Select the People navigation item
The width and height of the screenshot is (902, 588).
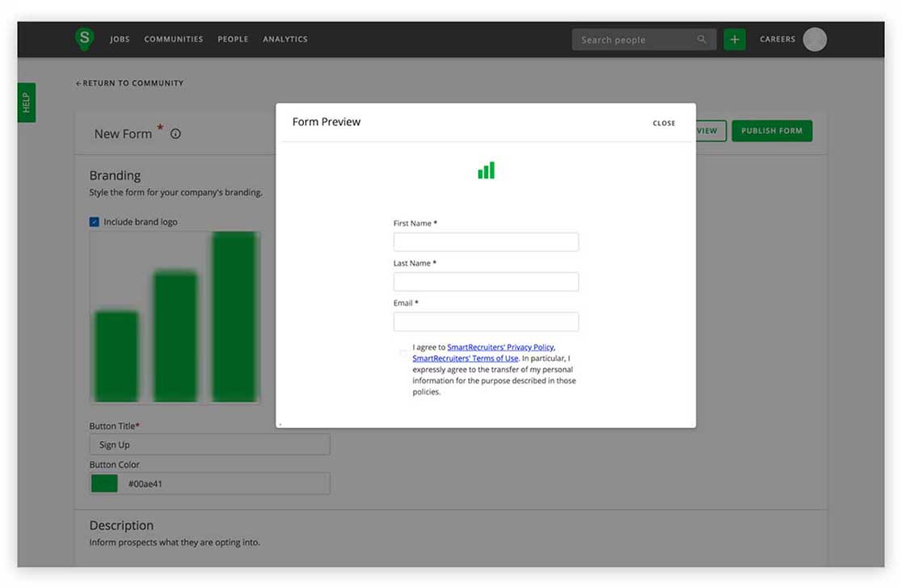[233, 40]
